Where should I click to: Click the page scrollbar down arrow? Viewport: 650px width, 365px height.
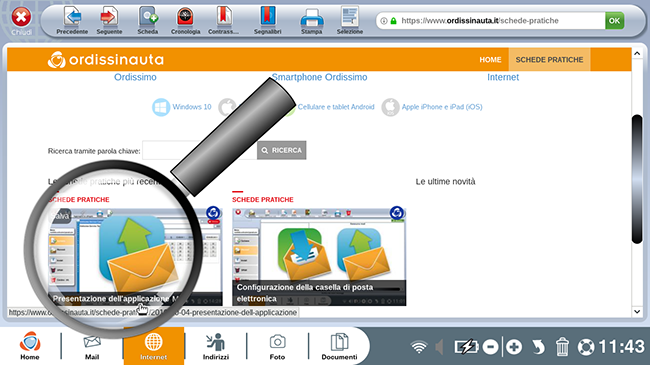tap(637, 312)
